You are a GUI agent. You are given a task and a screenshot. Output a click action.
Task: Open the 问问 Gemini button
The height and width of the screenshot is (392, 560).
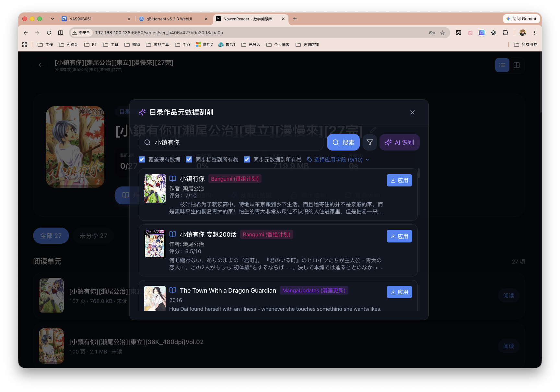click(521, 19)
